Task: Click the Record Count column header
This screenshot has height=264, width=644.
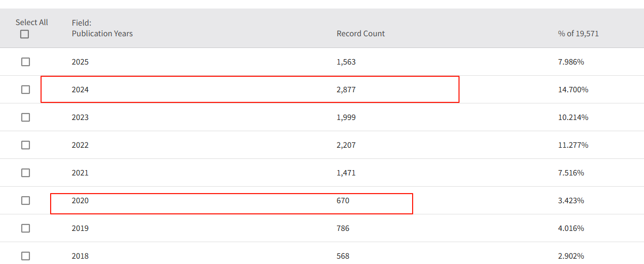Action: (360, 34)
